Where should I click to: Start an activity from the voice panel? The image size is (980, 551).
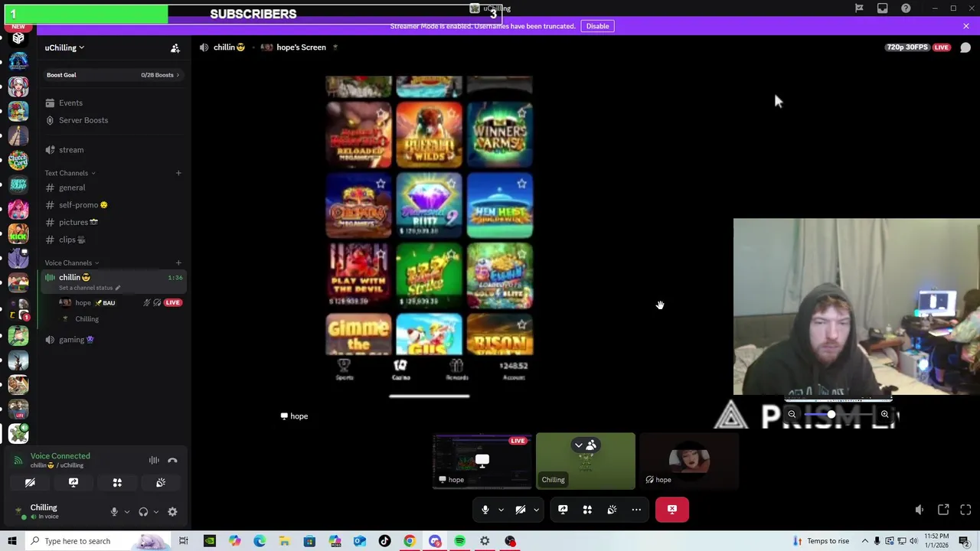pyautogui.click(x=117, y=482)
